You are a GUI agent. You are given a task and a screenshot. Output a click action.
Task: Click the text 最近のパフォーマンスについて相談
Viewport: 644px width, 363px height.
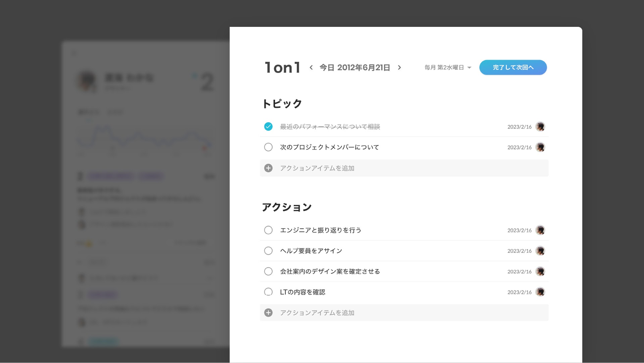point(330,127)
